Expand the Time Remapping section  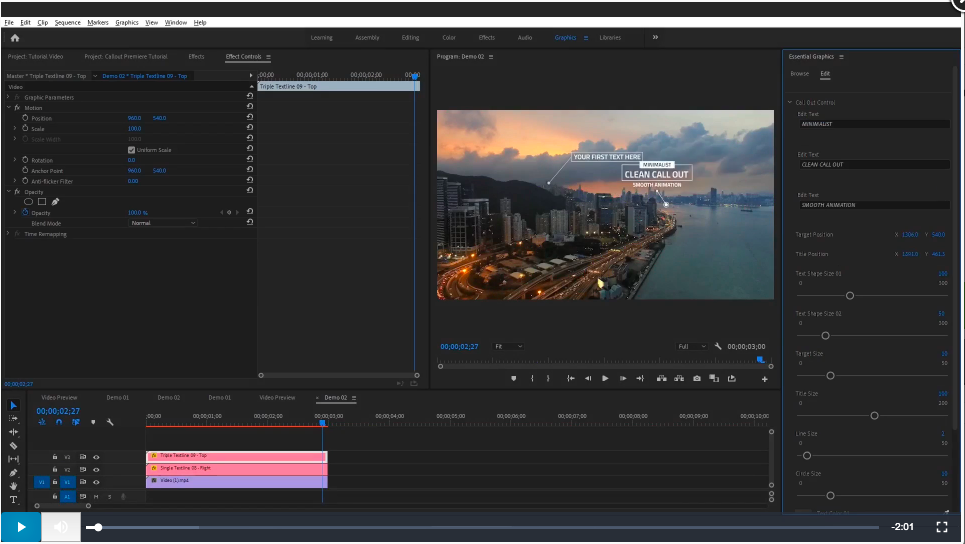click(8, 234)
